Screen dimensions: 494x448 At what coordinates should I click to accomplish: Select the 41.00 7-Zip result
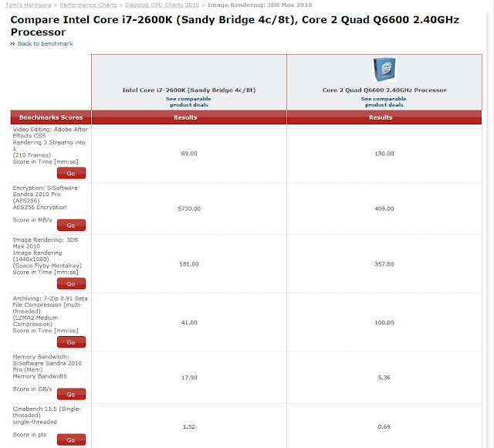pyautogui.click(x=189, y=323)
